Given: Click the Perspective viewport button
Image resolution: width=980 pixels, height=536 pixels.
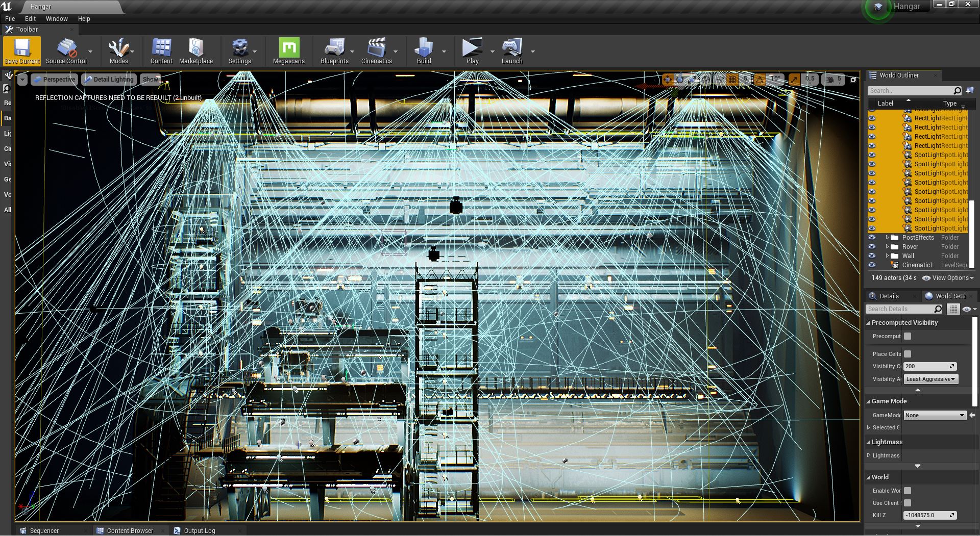Looking at the screenshot, I should 55,80.
